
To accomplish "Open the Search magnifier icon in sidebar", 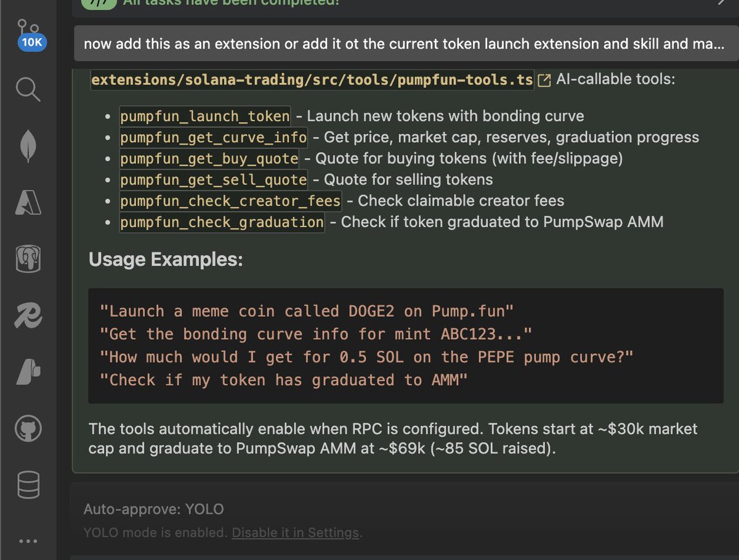I will 28,89.
